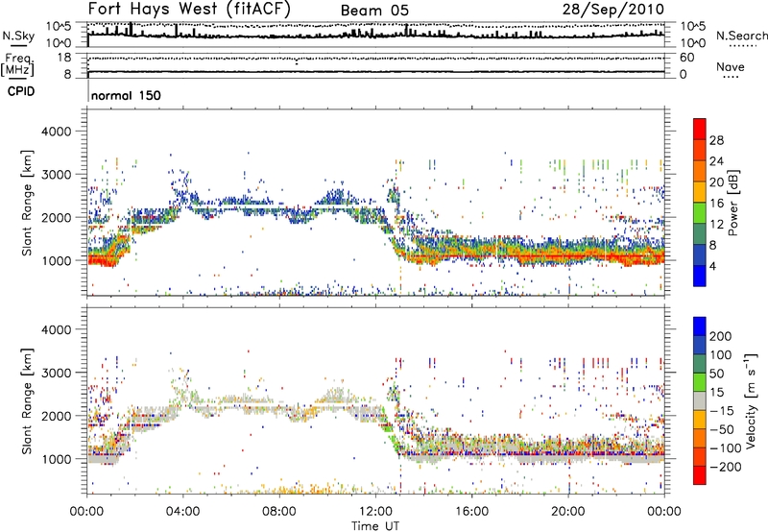This screenshot has width=768, height=532.
Task: Click the frequency trace line in second strip
Action: pyautogui.click(x=375, y=72)
